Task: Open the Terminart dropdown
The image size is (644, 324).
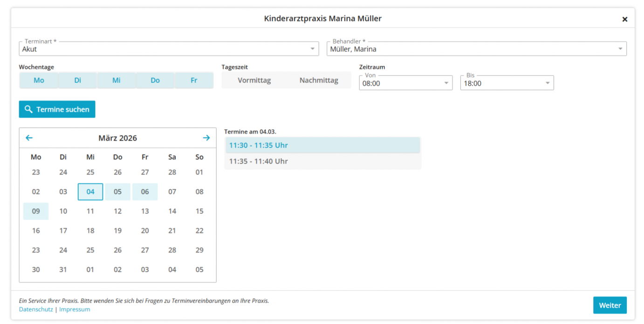Action: 169,49
